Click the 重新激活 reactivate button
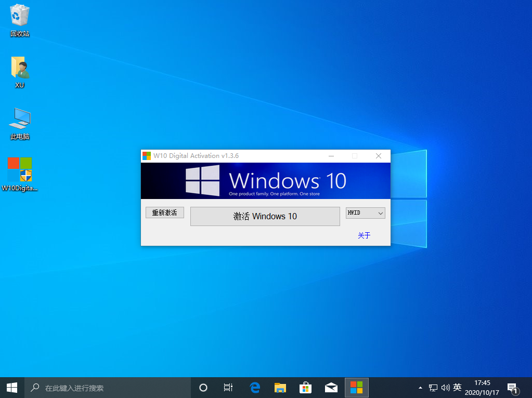 164,212
